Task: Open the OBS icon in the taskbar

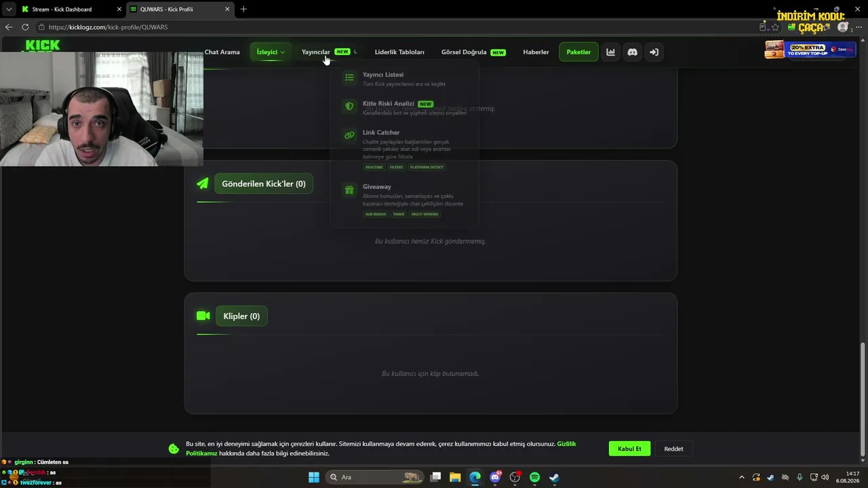Action: click(x=515, y=477)
